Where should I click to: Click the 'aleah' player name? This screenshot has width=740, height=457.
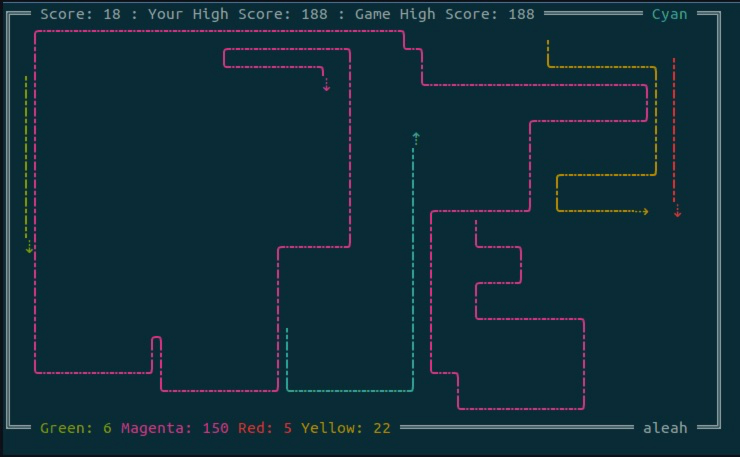[x=665, y=428]
